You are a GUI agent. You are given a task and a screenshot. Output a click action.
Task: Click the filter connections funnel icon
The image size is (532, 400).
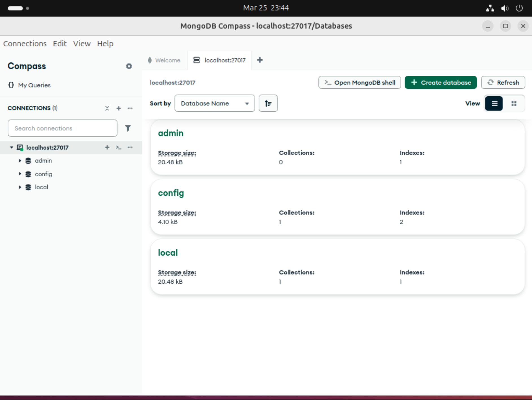(128, 128)
